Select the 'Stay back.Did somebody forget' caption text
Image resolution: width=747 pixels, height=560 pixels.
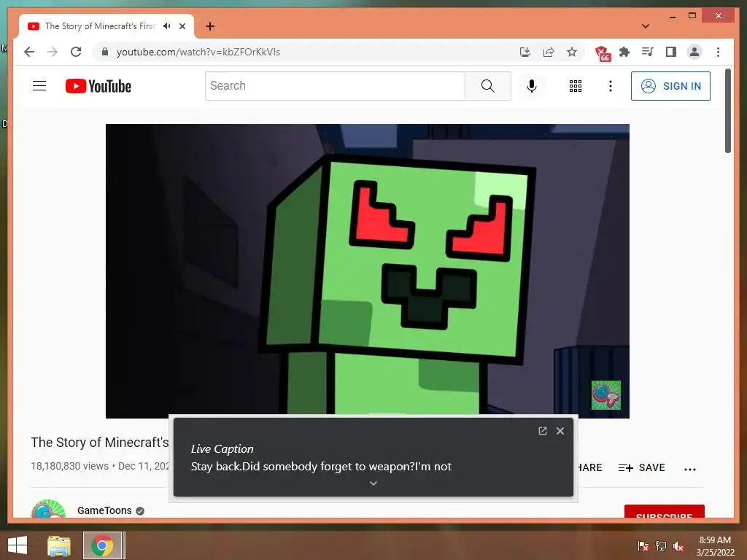(321, 467)
